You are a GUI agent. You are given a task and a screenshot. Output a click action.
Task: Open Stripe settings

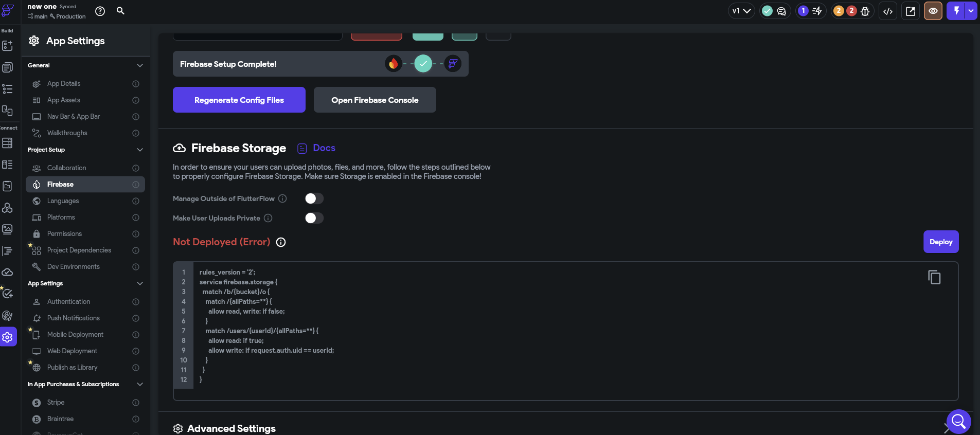coord(85,403)
